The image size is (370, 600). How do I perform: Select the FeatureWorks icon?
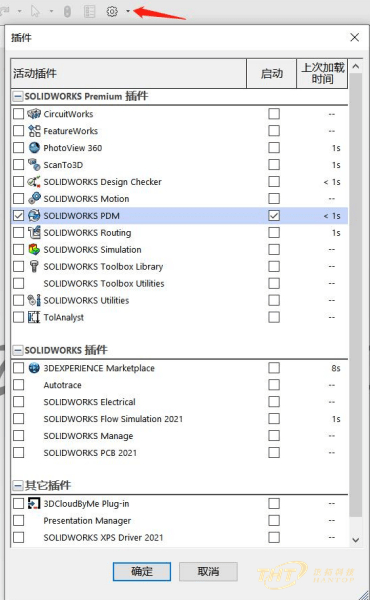[x=34, y=131]
